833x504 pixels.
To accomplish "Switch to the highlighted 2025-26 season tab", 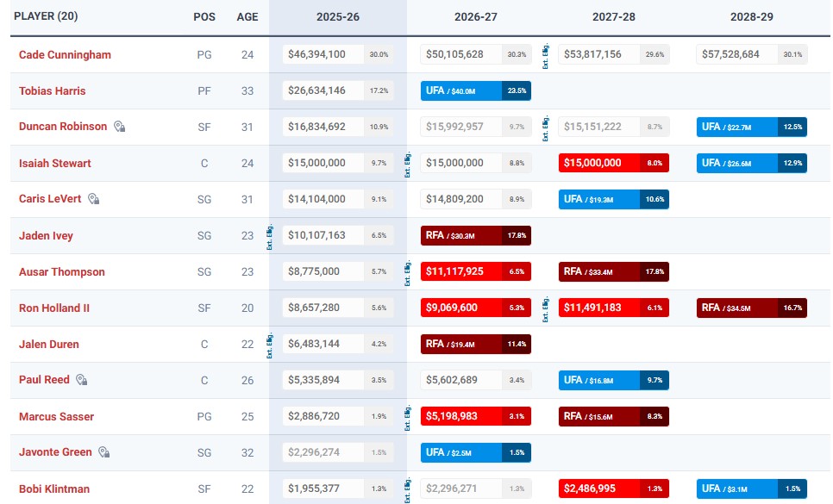I will tap(337, 16).
